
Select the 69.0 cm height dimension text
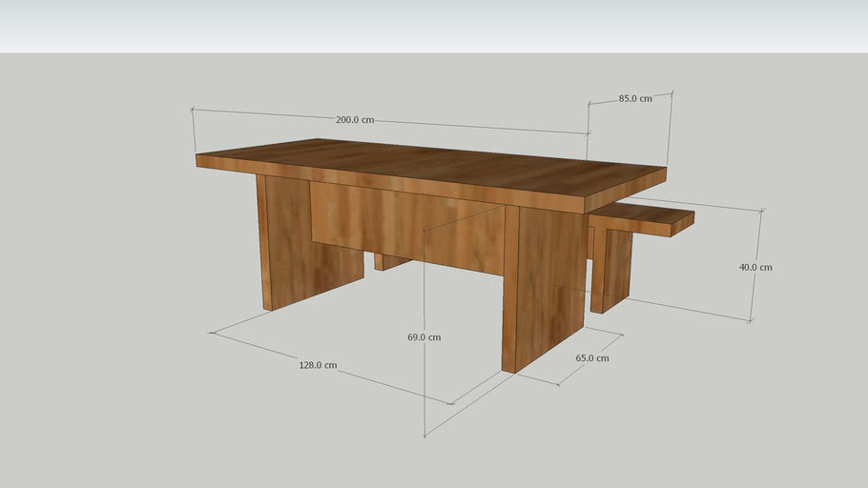(x=424, y=337)
